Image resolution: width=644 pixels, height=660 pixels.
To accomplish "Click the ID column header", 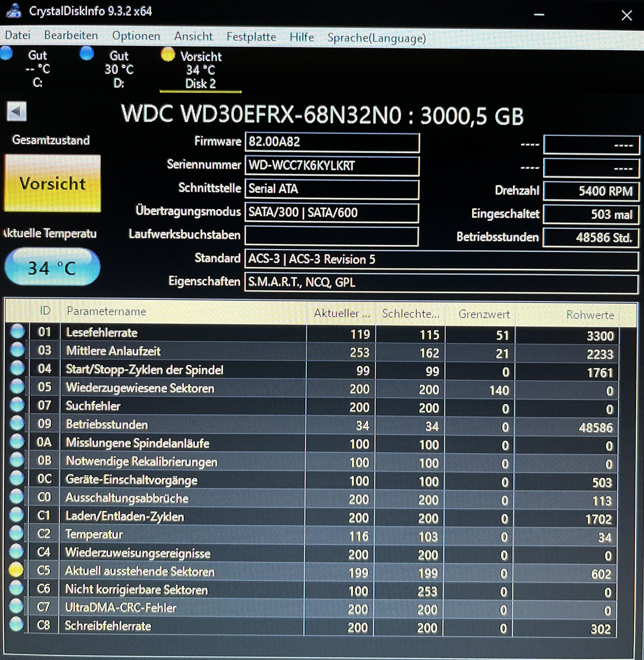I will coord(45,311).
